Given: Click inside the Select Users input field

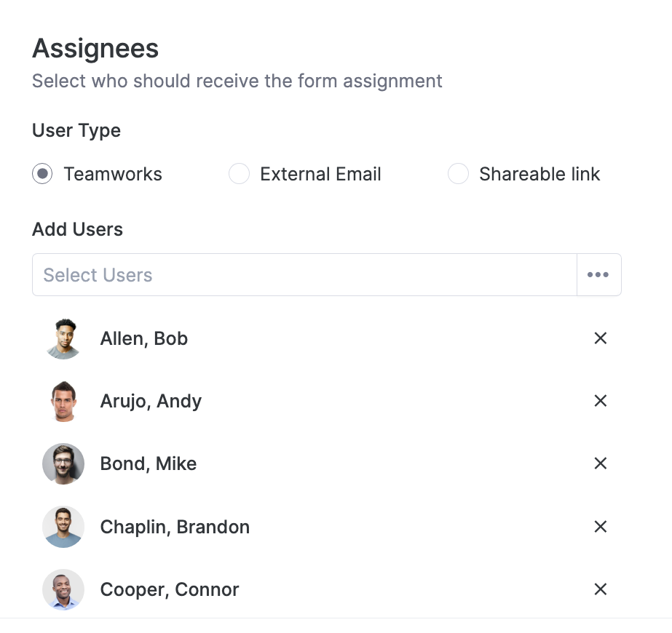Looking at the screenshot, I should click(218, 274).
